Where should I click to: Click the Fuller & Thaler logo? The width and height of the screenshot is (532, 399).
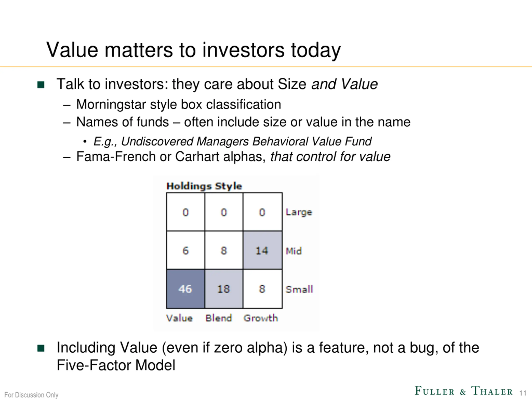tap(463, 391)
